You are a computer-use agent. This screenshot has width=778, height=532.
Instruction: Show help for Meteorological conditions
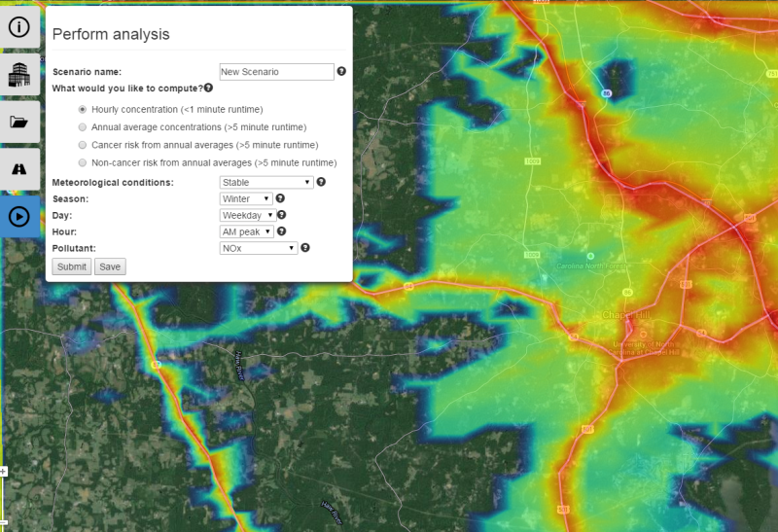coord(321,182)
